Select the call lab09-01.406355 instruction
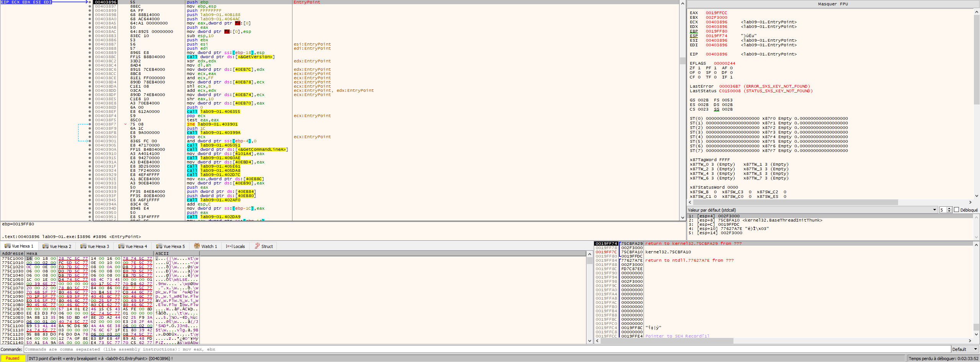The image size is (980, 362). 213,112
